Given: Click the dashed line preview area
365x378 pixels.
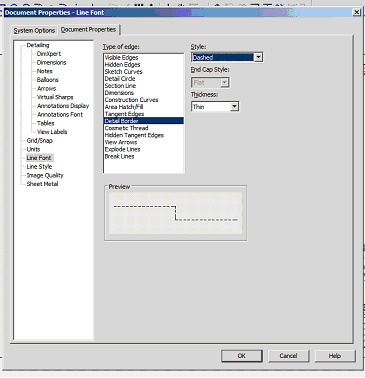Looking at the screenshot, I should [x=176, y=213].
